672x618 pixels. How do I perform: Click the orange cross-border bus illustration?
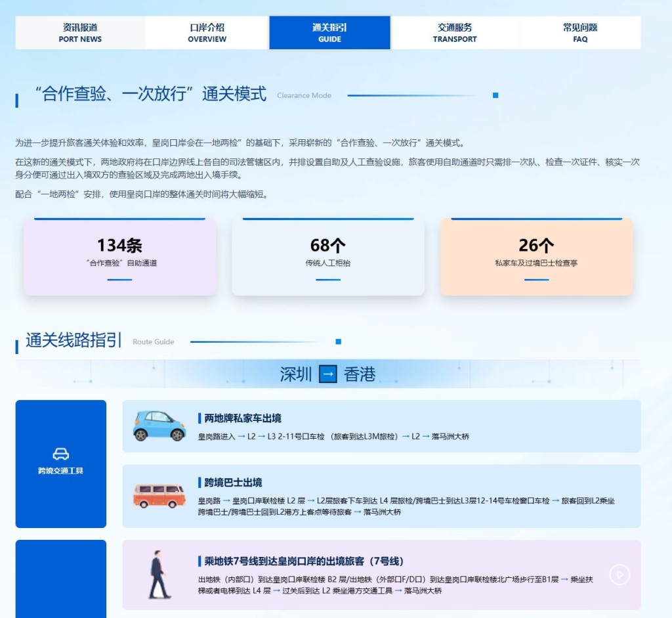pyautogui.click(x=159, y=496)
